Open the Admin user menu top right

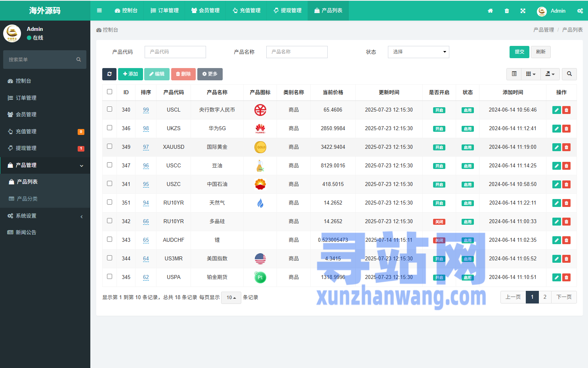point(551,11)
